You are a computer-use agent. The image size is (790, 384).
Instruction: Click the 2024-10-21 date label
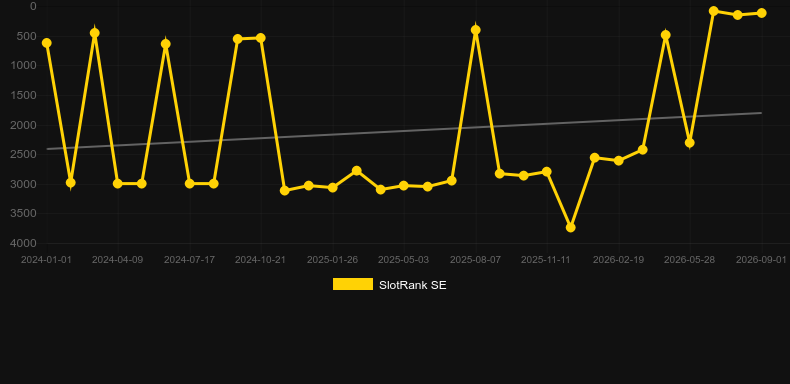pos(260,260)
